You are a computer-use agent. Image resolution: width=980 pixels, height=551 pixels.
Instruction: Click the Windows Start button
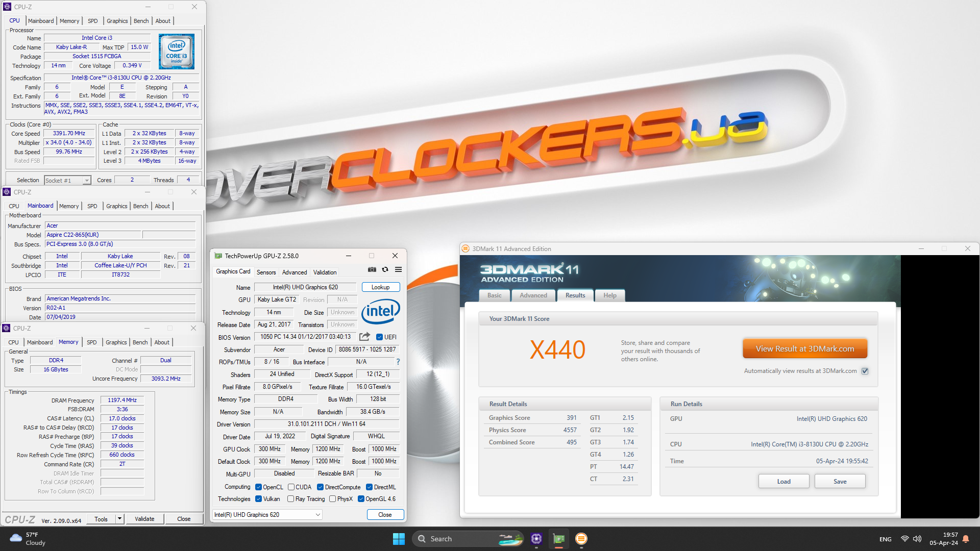399,539
